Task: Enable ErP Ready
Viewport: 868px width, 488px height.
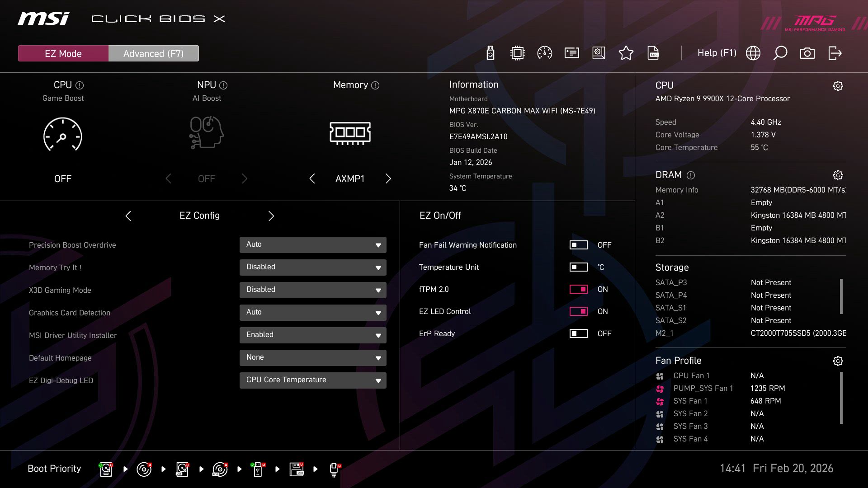Action: click(x=579, y=333)
